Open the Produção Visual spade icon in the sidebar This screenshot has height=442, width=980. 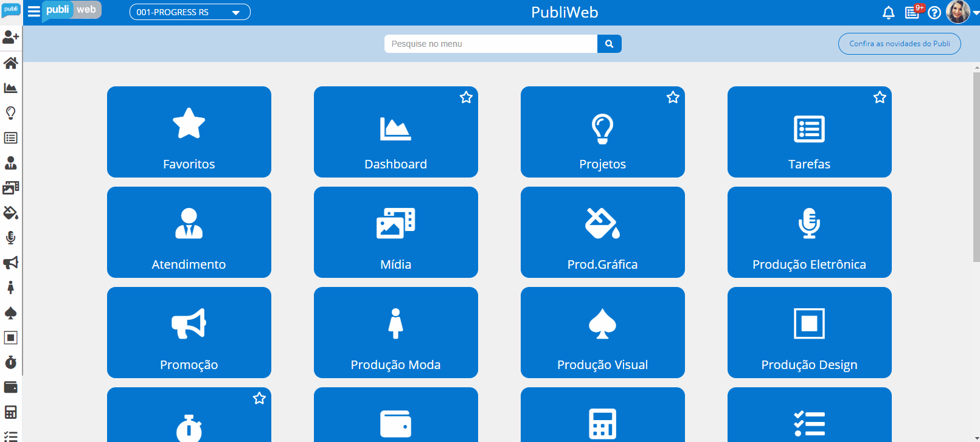point(11,313)
